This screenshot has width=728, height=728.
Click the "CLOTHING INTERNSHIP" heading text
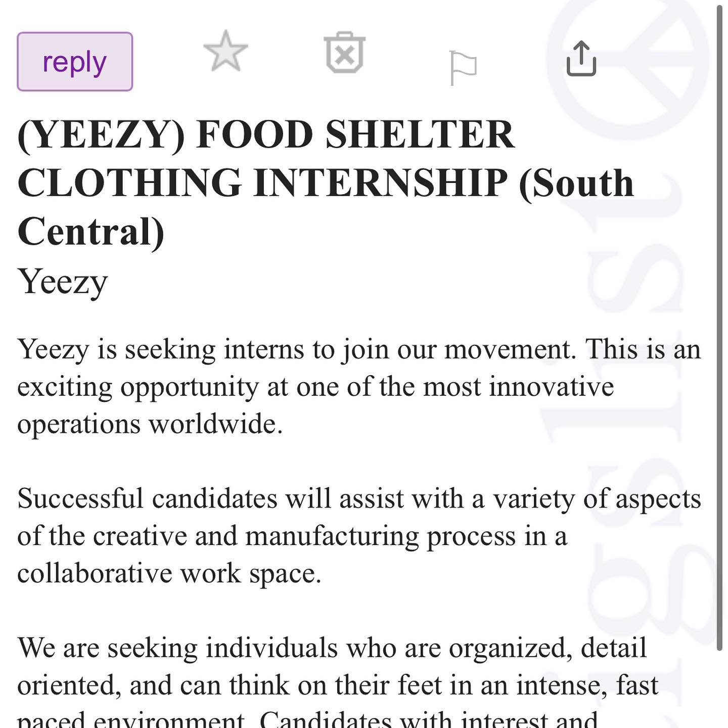click(263, 183)
